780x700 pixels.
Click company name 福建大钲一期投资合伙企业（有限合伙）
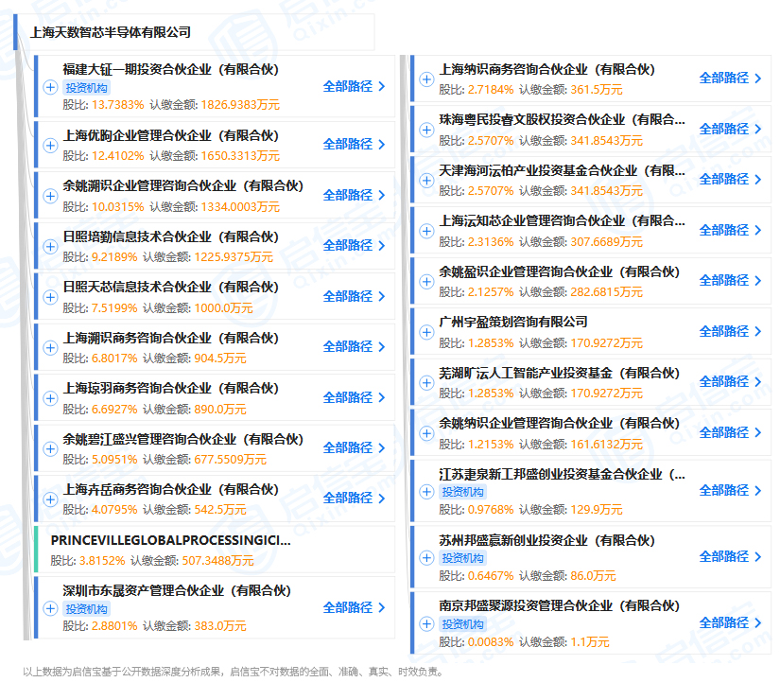[x=170, y=70]
